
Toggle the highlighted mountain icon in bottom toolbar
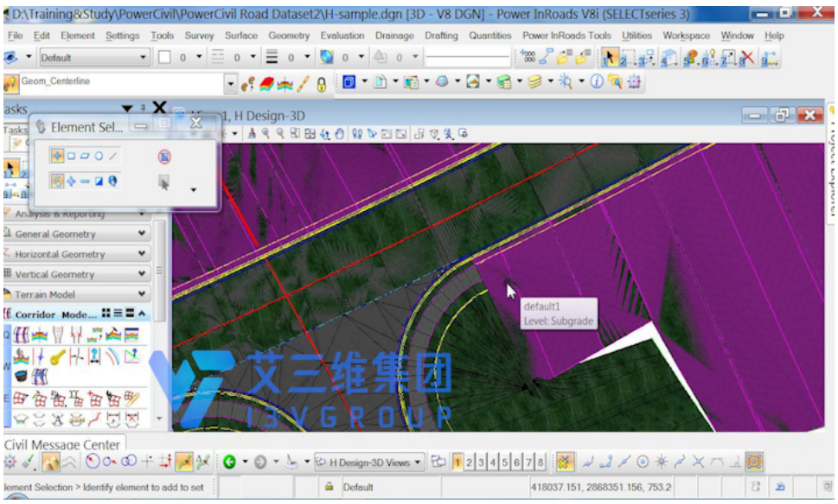(x=51, y=463)
